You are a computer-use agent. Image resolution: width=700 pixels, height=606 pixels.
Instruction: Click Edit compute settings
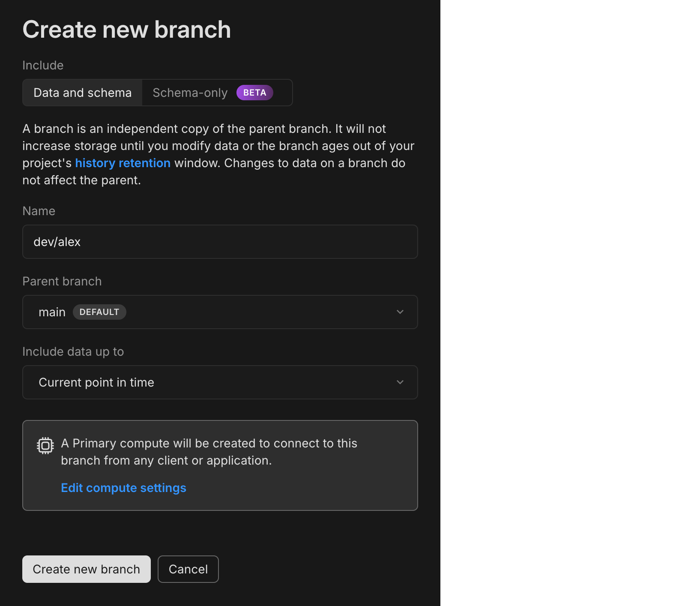pyautogui.click(x=123, y=488)
